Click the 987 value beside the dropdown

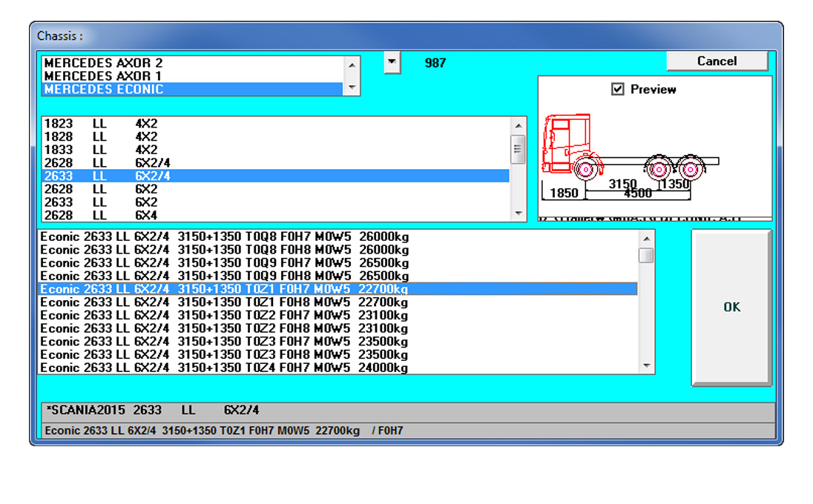tap(435, 63)
